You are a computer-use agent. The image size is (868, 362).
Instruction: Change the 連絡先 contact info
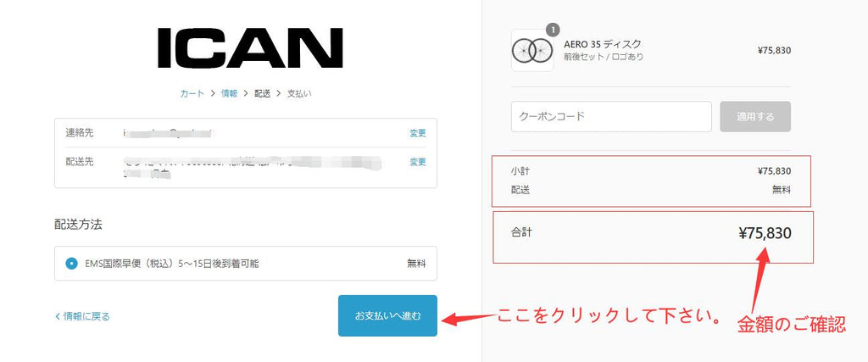[x=418, y=133]
